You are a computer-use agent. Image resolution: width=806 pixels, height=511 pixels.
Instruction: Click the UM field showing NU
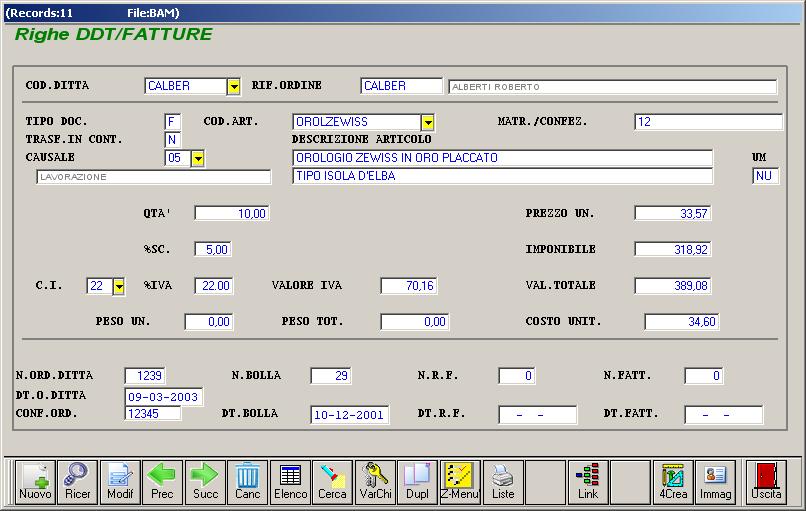765,176
